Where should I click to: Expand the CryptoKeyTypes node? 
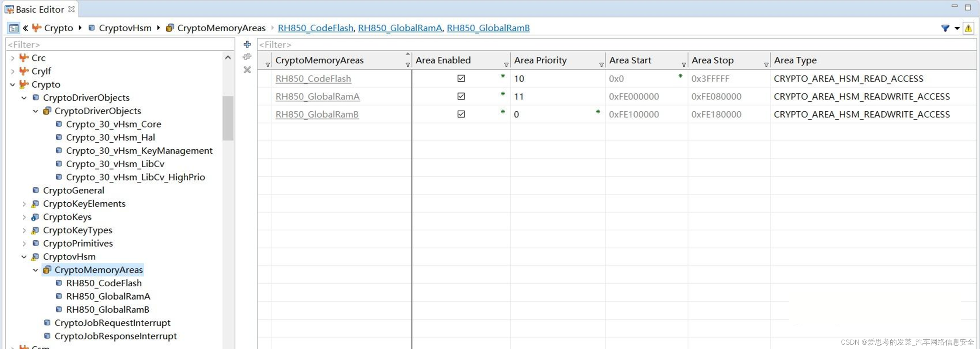click(x=24, y=230)
